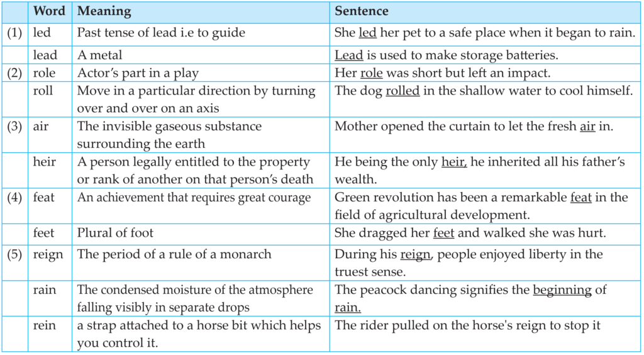Click the 'Meaning' column header
This screenshot has height=355, width=644.
point(104,11)
